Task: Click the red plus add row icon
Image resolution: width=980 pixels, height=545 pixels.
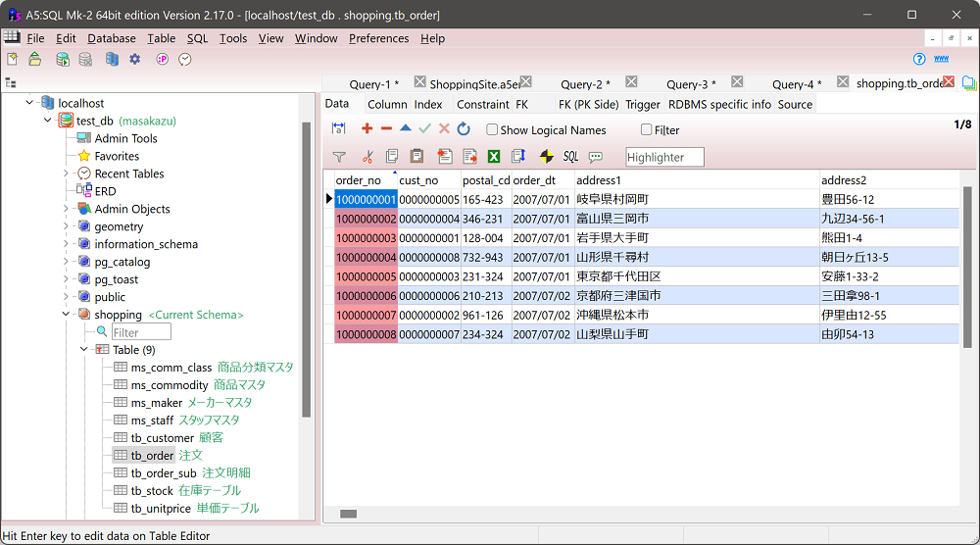Action: tap(367, 129)
